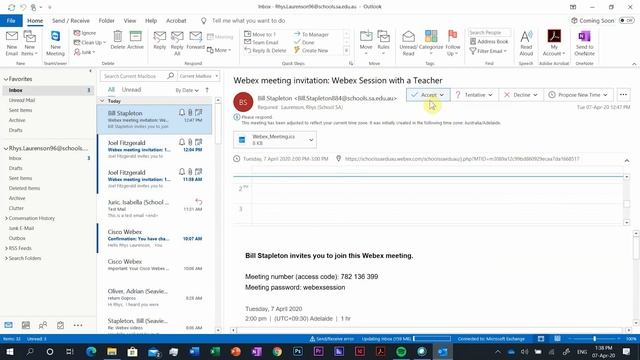Open more actions menu for meeting invite
Viewport: 640px width, 360px height.
coord(623,95)
